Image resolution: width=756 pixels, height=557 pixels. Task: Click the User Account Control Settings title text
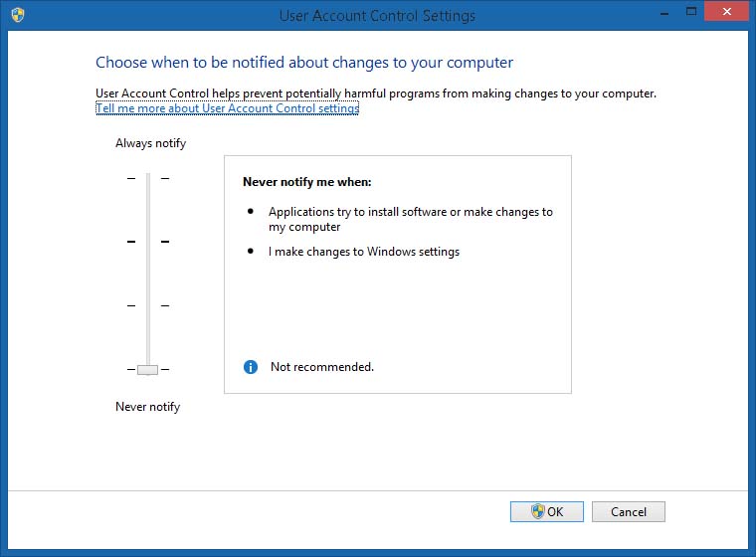pyautogui.click(x=376, y=16)
